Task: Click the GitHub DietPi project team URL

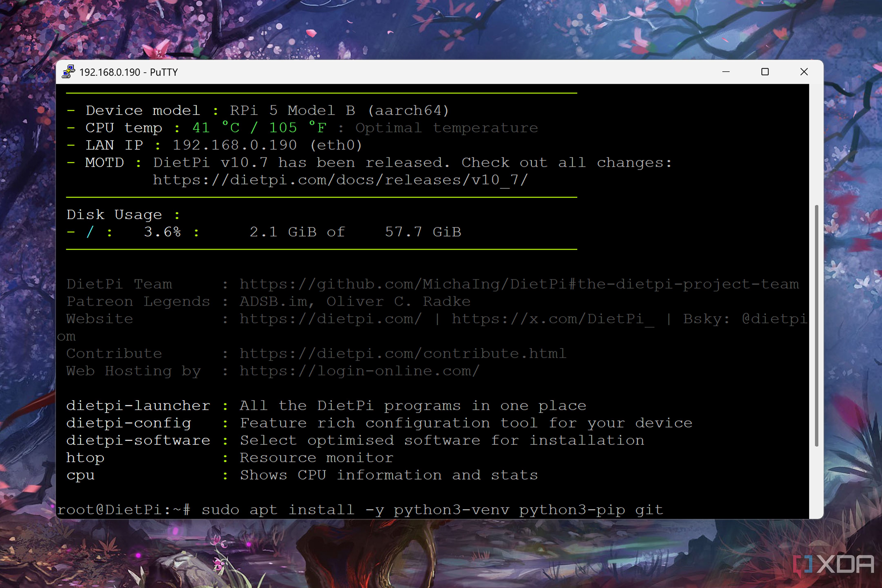Action: click(x=519, y=284)
